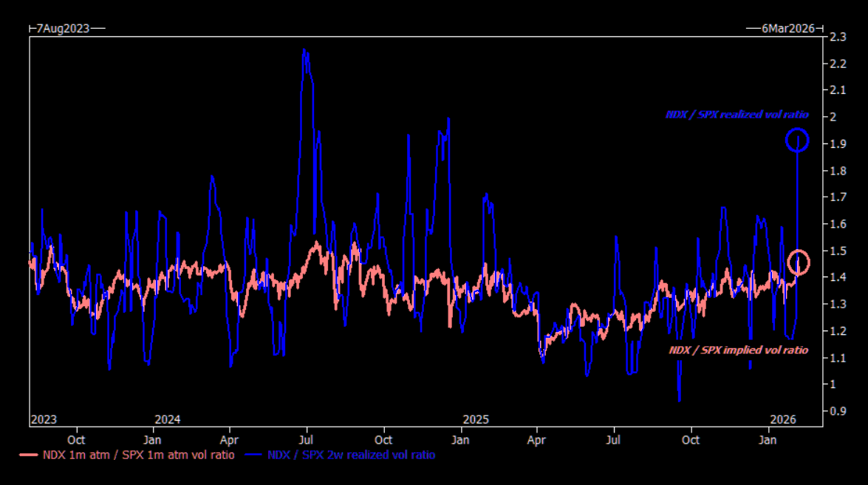Click the 0.9 value on the y-axis
This screenshot has width=868, height=485.
click(x=838, y=411)
